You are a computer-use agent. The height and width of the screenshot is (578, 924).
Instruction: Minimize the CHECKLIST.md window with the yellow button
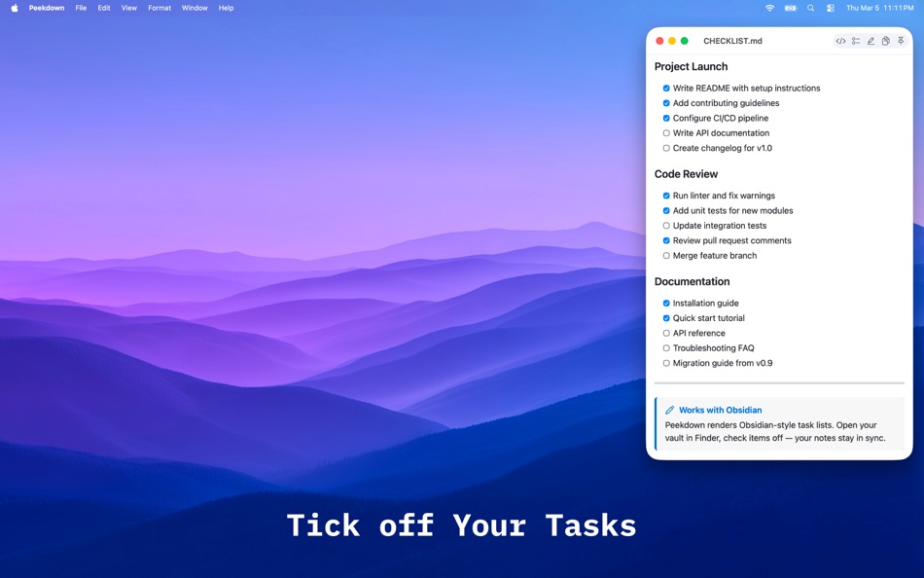point(672,41)
